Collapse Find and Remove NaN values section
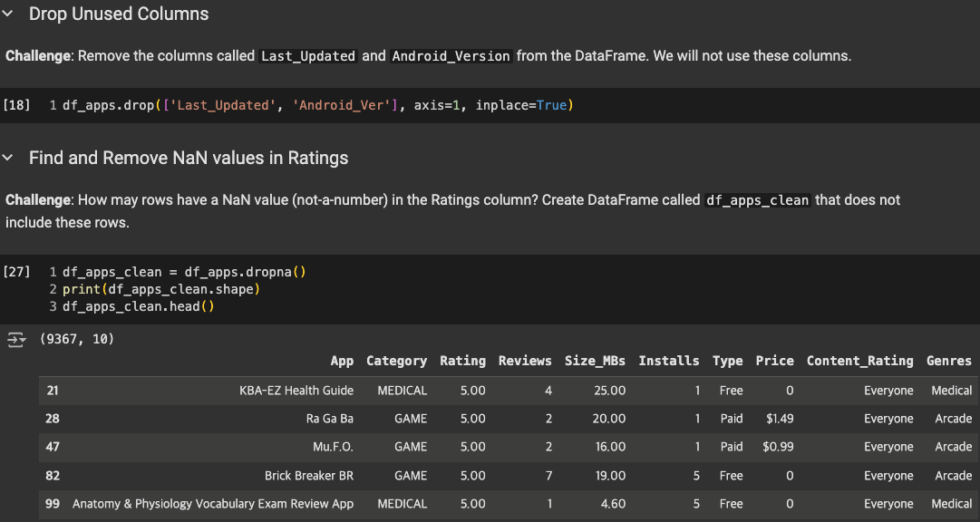 click(x=8, y=158)
